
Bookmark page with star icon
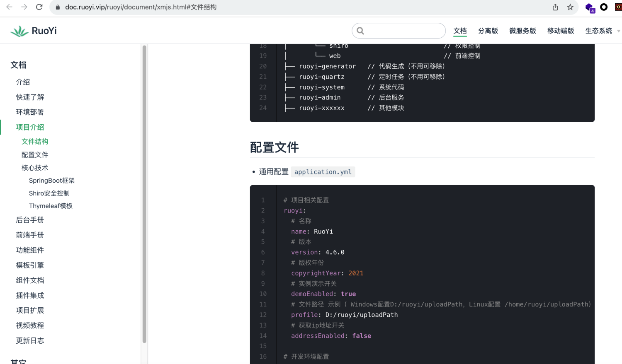pos(570,7)
